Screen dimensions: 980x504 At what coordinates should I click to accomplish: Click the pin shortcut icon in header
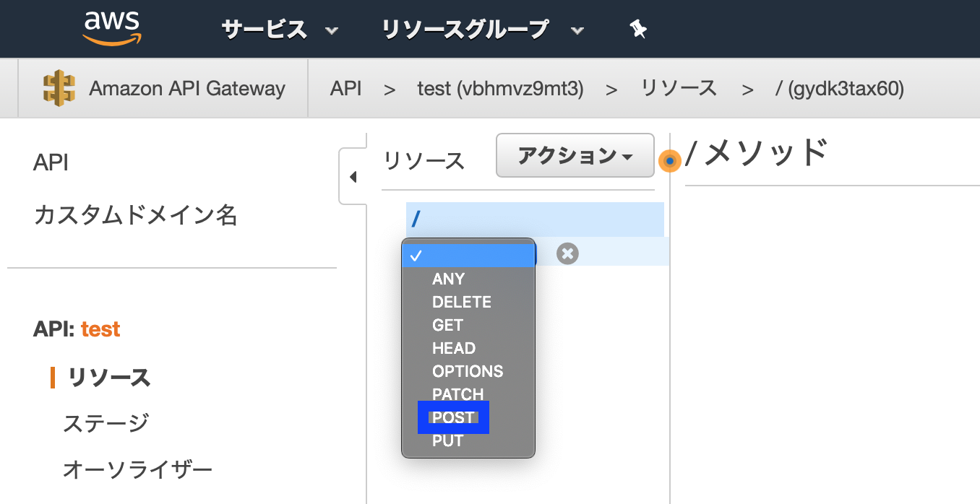[637, 30]
